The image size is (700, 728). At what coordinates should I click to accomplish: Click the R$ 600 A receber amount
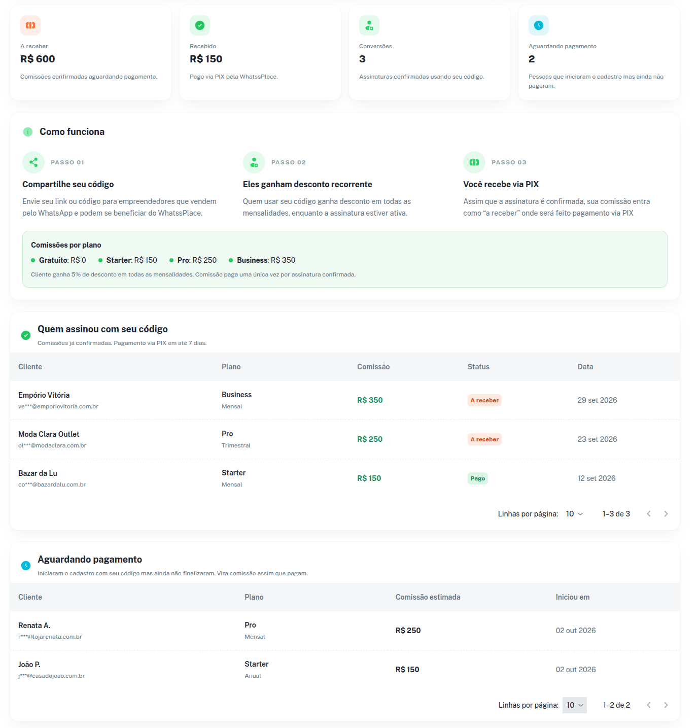click(38, 59)
